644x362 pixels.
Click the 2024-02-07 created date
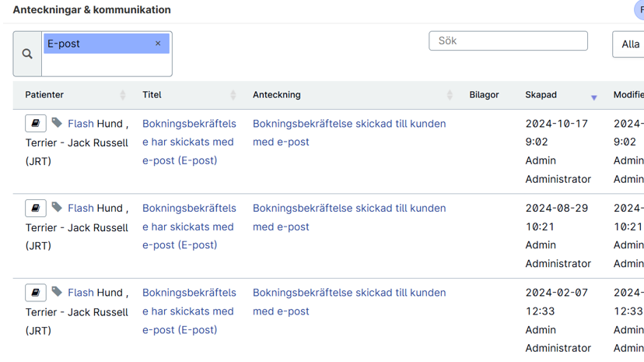tap(557, 293)
